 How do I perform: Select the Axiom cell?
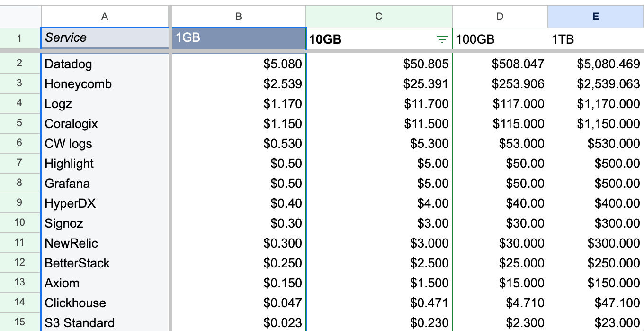point(105,283)
